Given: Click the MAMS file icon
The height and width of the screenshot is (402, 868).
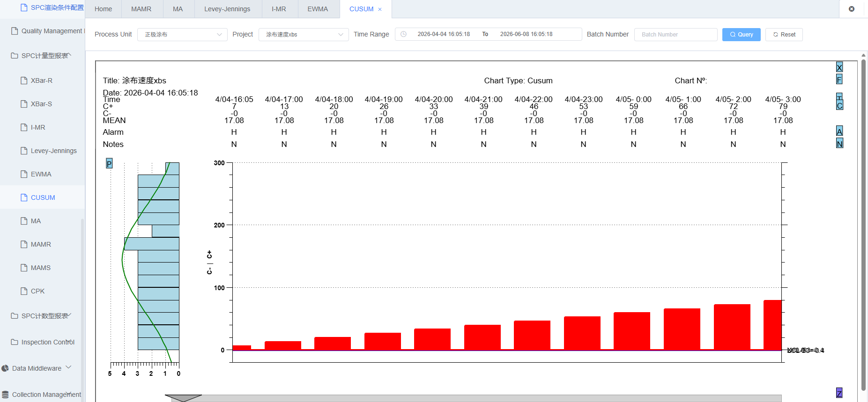Looking at the screenshot, I should pyautogui.click(x=24, y=268).
